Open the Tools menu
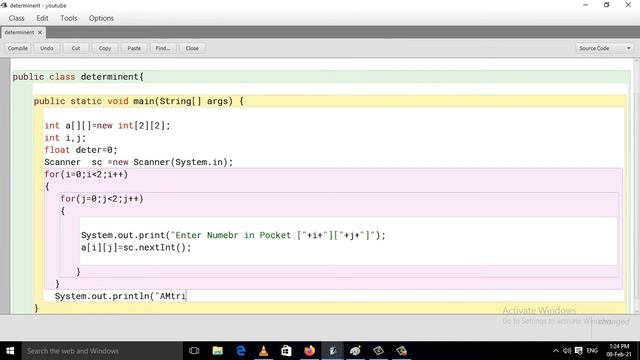Screen dimensions: 640x360 [x=69, y=18]
